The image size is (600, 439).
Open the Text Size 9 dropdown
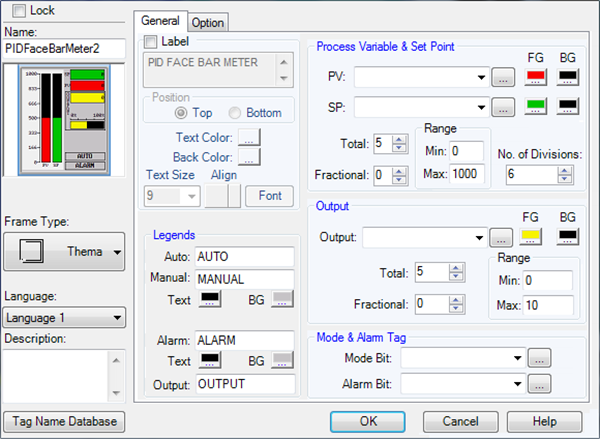[x=172, y=196]
